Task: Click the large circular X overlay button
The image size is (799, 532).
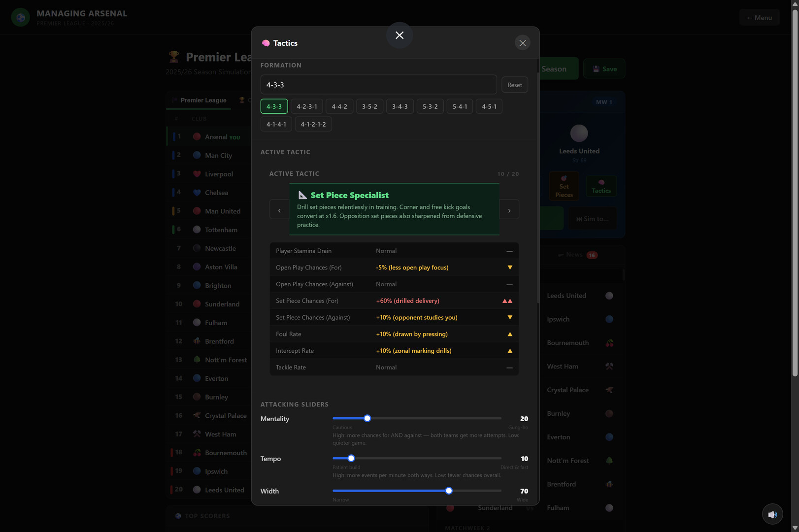Action: coord(399,35)
